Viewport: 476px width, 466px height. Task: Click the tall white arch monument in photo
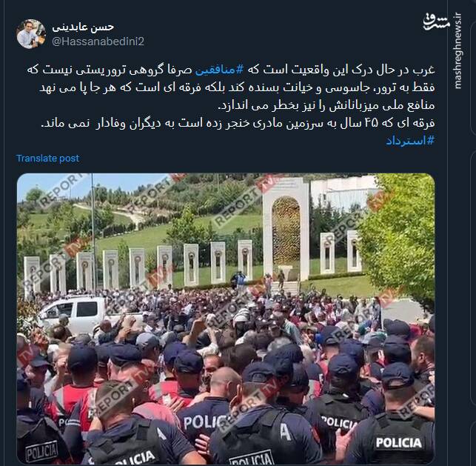(286, 230)
